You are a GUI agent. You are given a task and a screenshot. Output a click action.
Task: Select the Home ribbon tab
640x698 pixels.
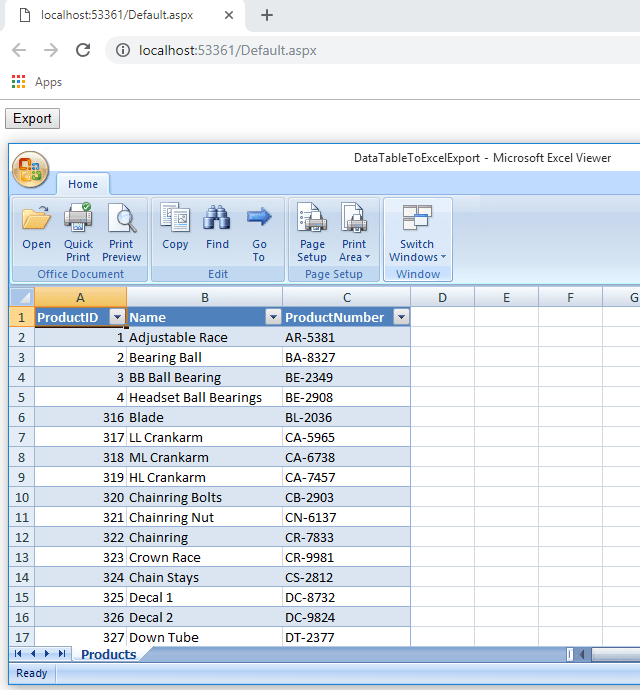pos(83,184)
